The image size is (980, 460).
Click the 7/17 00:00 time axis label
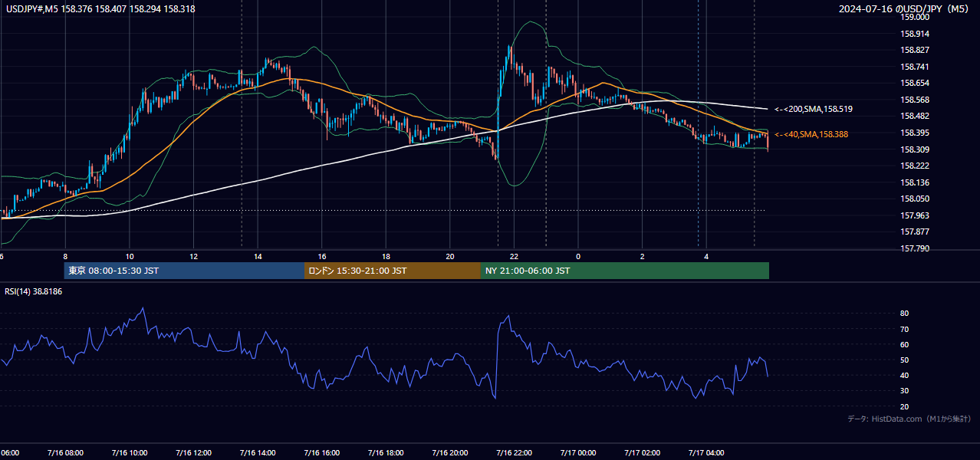(578, 453)
